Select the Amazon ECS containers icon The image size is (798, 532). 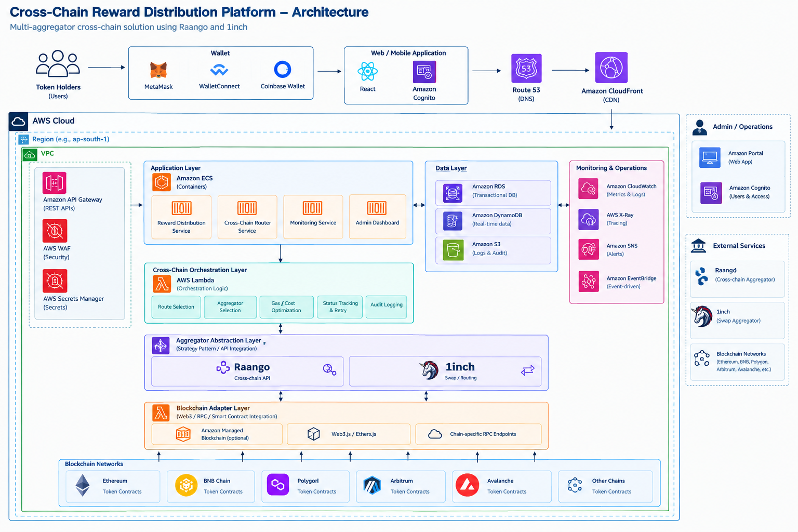click(x=162, y=182)
